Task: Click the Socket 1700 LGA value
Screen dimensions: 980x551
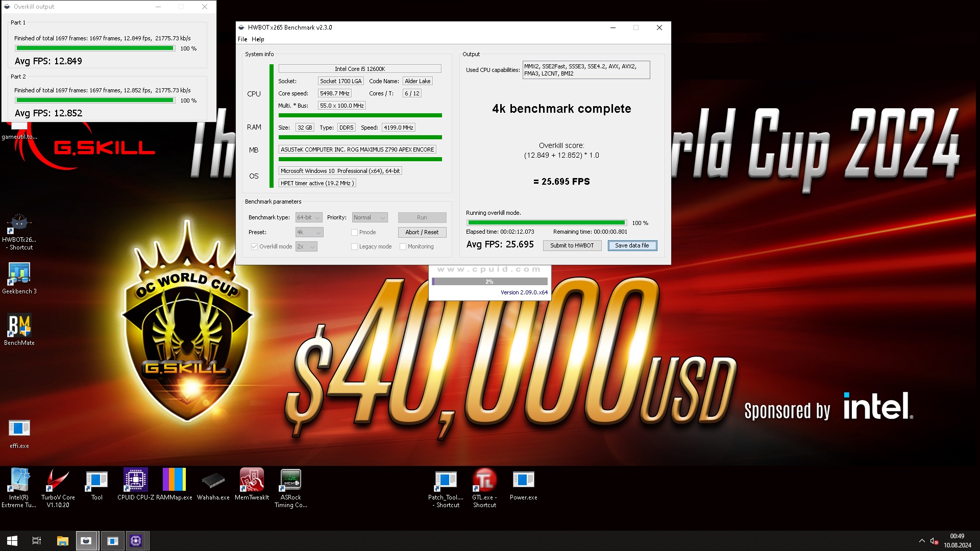Action: click(341, 81)
